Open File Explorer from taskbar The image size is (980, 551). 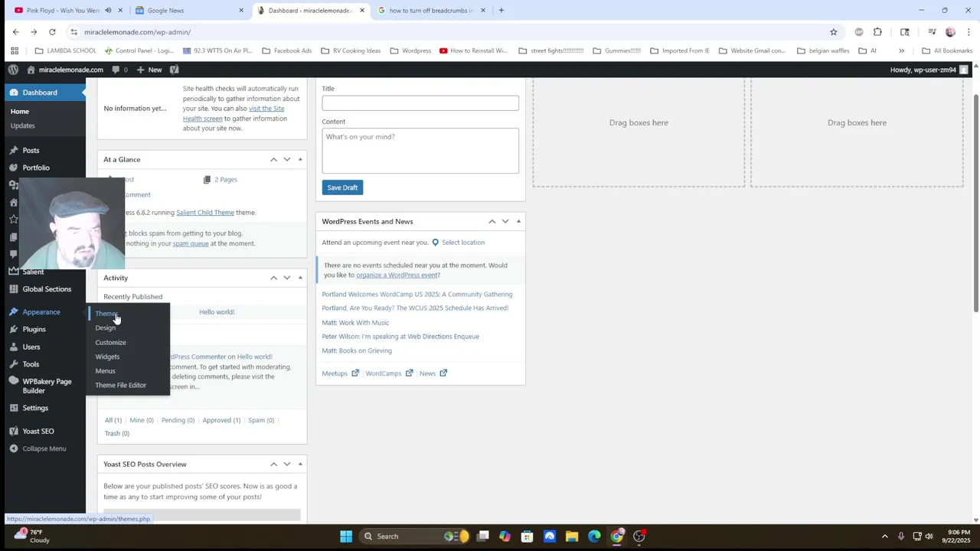(x=572, y=536)
